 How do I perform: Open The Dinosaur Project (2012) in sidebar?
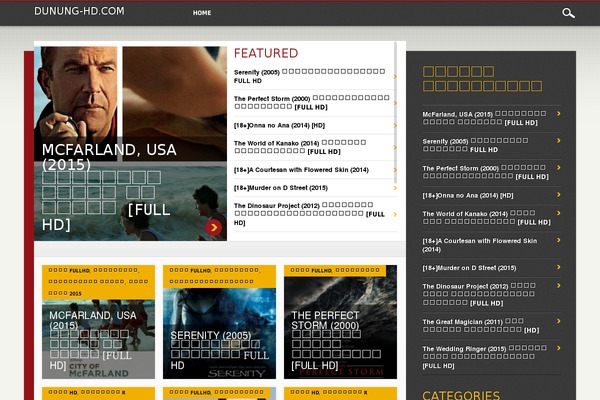[479, 295]
